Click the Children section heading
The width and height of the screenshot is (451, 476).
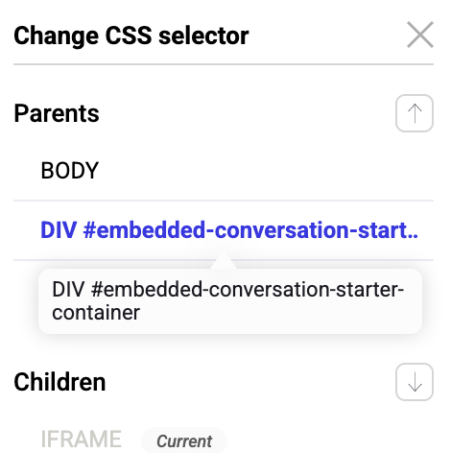pos(59,382)
